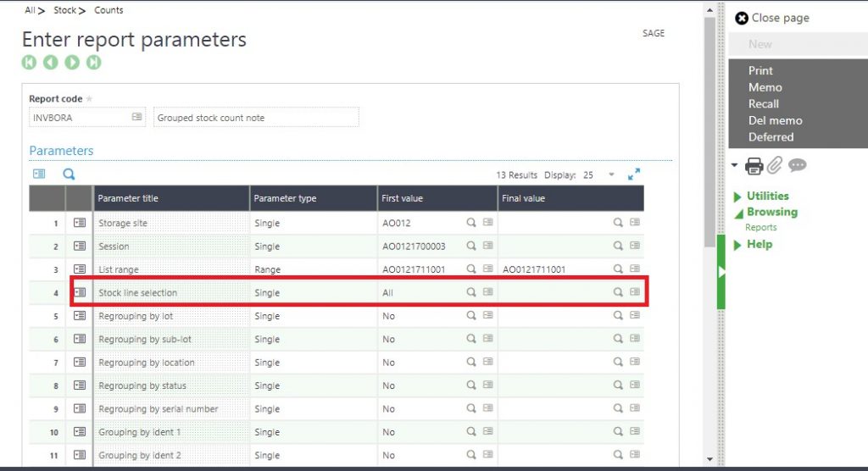Click the search magnifier above Parameters grid
Screen dimensions: 868x471
click(69, 174)
